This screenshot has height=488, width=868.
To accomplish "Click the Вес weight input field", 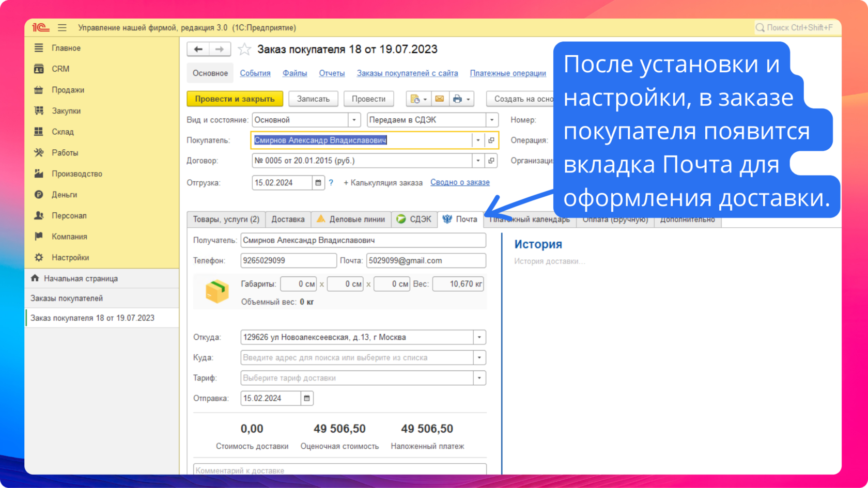I will (458, 284).
